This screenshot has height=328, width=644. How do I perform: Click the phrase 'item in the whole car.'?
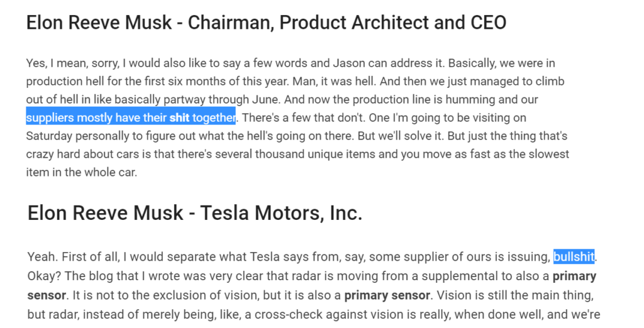81,172
